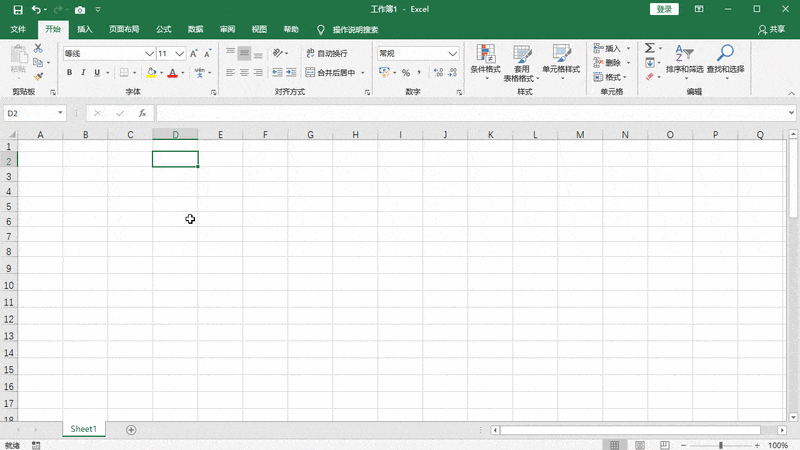This screenshot has height=450, width=800.
Task: Toggle Bold formatting
Action: (x=70, y=73)
